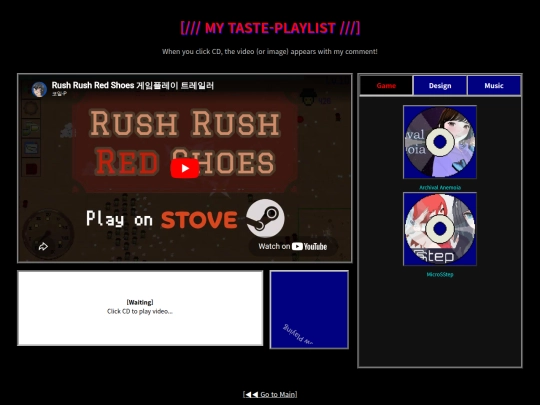This screenshot has height=405, width=540.
Task: Click the Steam logo in video
Action: tap(265, 218)
